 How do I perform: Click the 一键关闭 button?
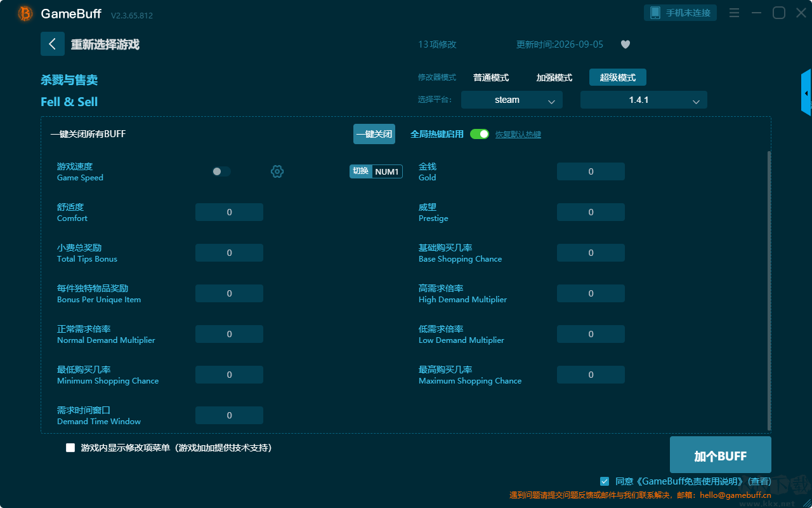(x=374, y=134)
